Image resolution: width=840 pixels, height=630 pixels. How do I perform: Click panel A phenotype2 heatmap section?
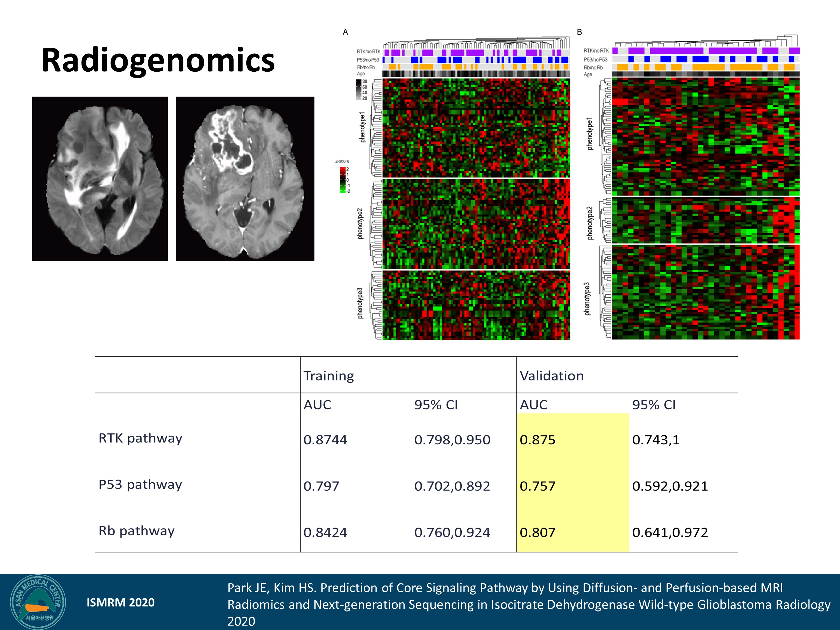[476, 224]
